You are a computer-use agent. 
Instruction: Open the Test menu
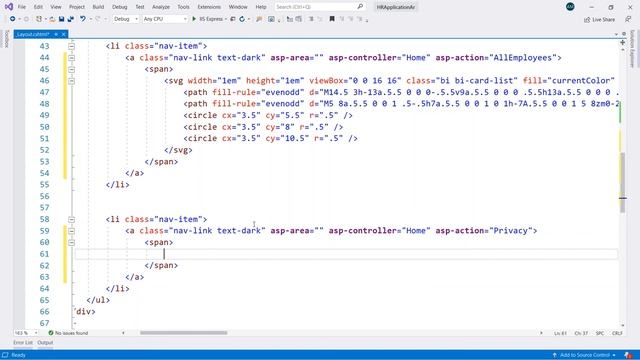pos(140,7)
